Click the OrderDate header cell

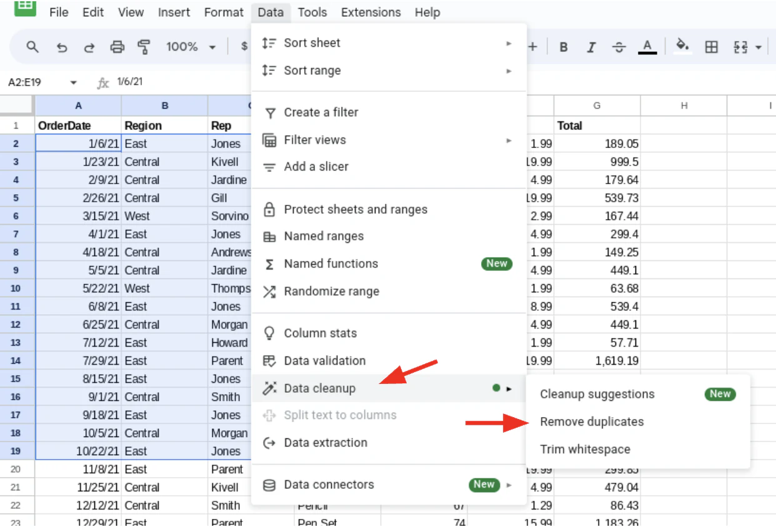tap(78, 126)
